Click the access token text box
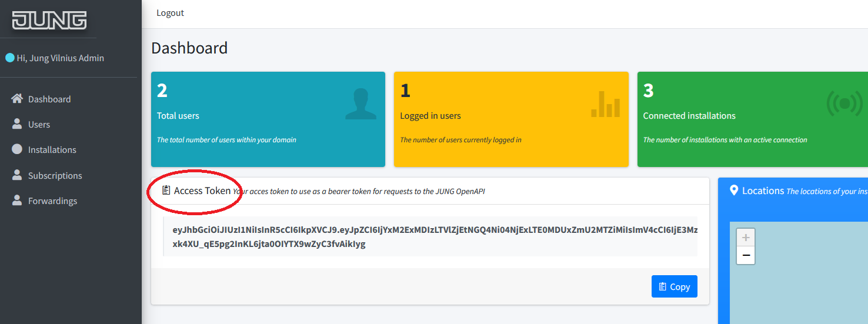 pyautogui.click(x=430, y=236)
